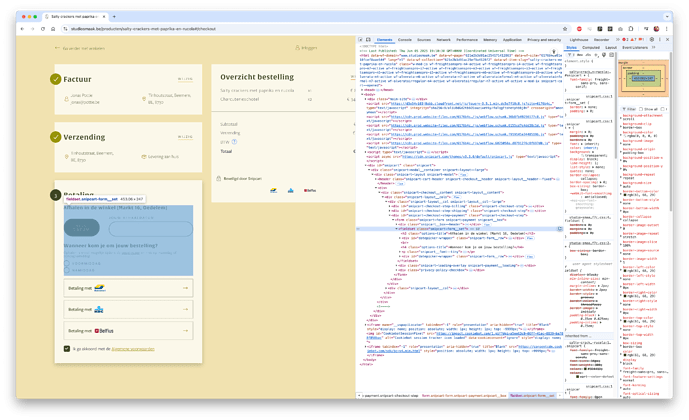Open the Chrome profile avatar

click(x=656, y=29)
